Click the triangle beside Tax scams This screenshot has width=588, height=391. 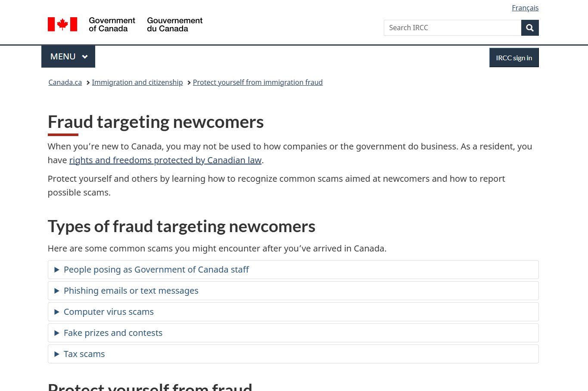(x=56, y=354)
